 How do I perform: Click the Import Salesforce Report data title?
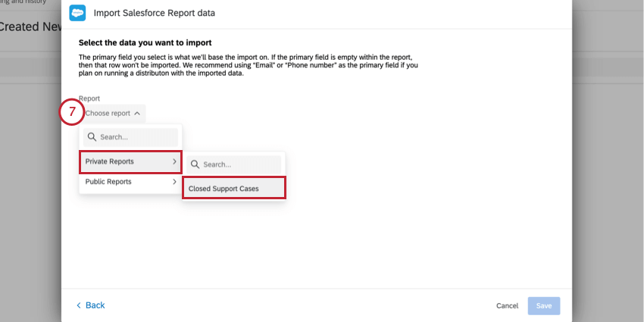[x=153, y=14]
